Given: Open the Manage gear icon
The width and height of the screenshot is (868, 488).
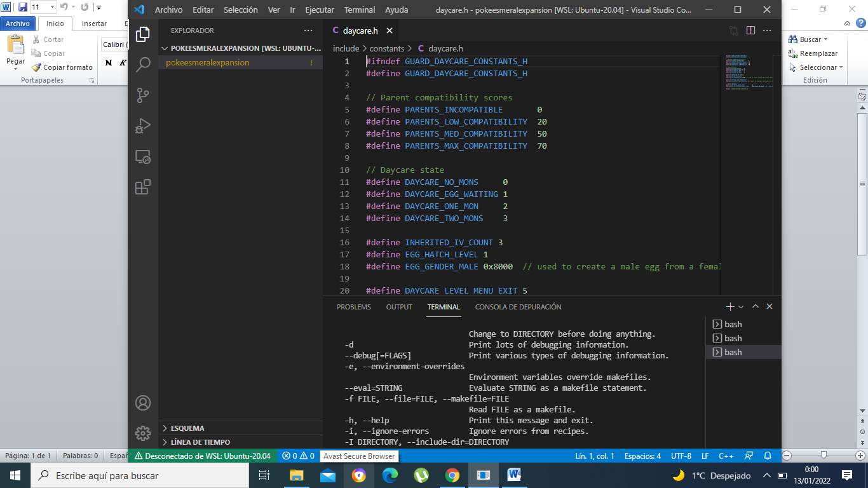Looking at the screenshot, I should 143,433.
